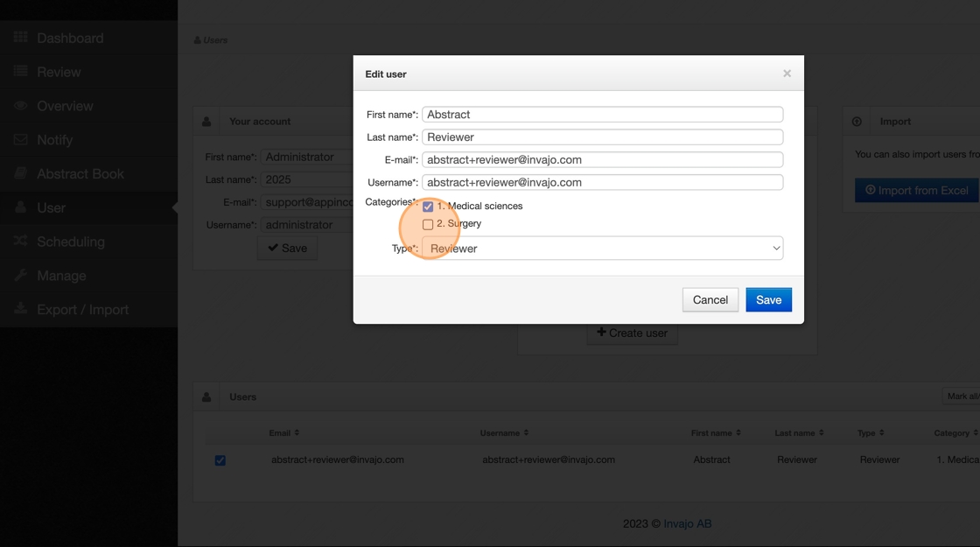
Task: Click the Abstract first name cell in table
Action: coord(711,459)
